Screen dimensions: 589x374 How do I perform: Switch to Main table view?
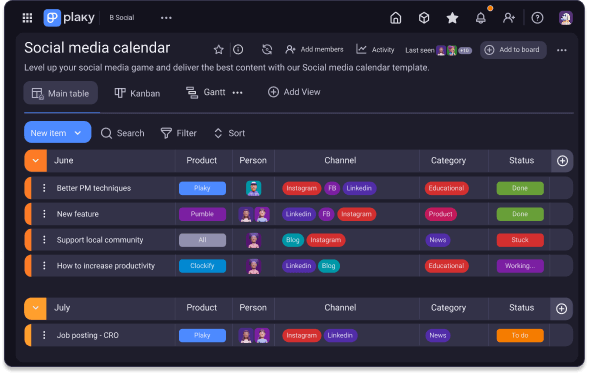[x=60, y=93]
